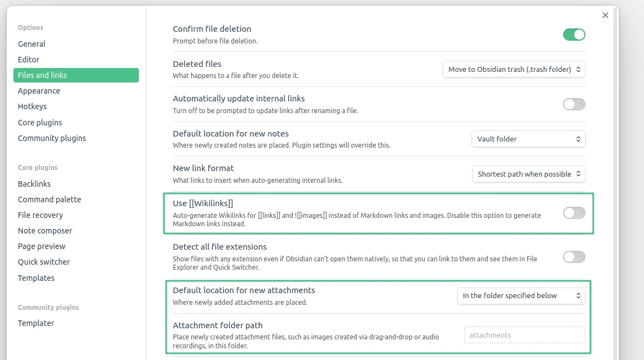The width and height of the screenshot is (644, 360).
Task: Go to Appearance settings
Action: pos(39,91)
